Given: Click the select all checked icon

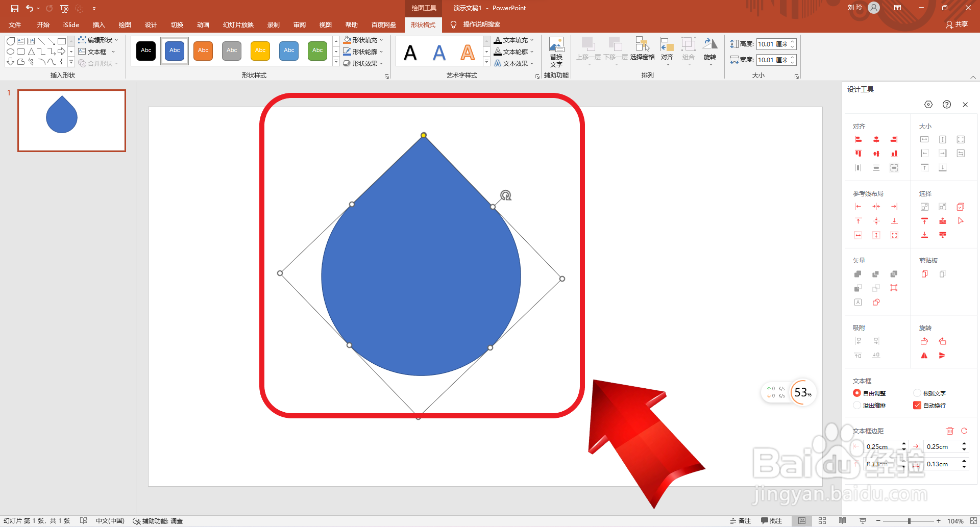Looking at the screenshot, I should pos(960,207).
